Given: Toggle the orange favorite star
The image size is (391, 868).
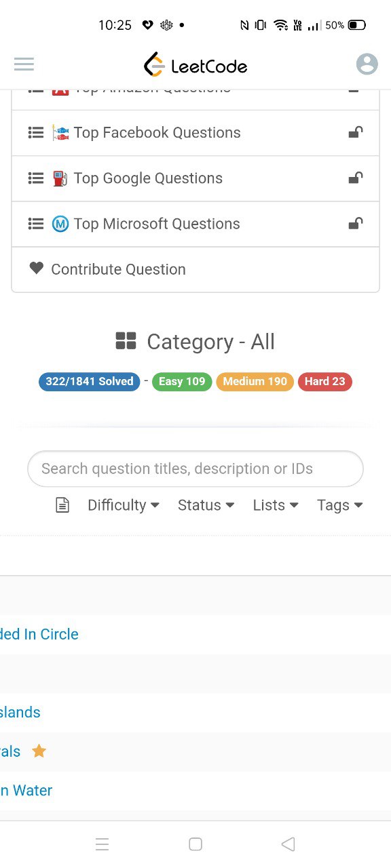Looking at the screenshot, I should point(39,751).
